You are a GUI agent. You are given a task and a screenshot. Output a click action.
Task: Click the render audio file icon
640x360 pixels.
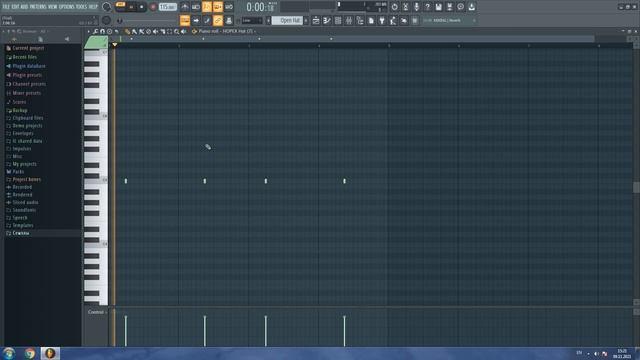click(x=449, y=7)
